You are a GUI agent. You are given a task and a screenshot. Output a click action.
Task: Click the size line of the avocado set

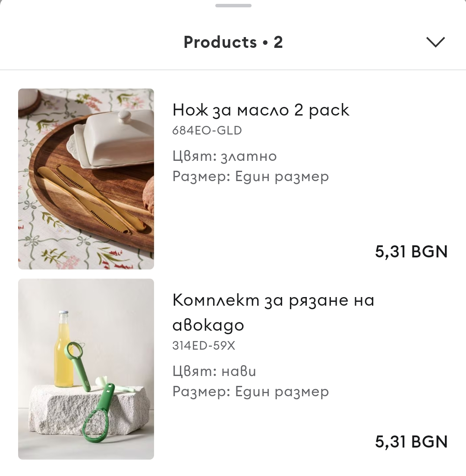[250, 391]
